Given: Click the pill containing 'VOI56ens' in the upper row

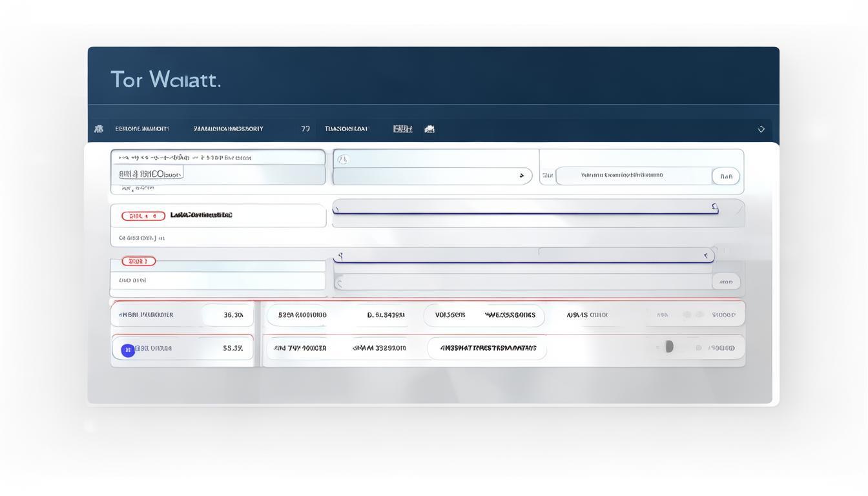Looking at the screenshot, I should pyautogui.click(x=484, y=315).
